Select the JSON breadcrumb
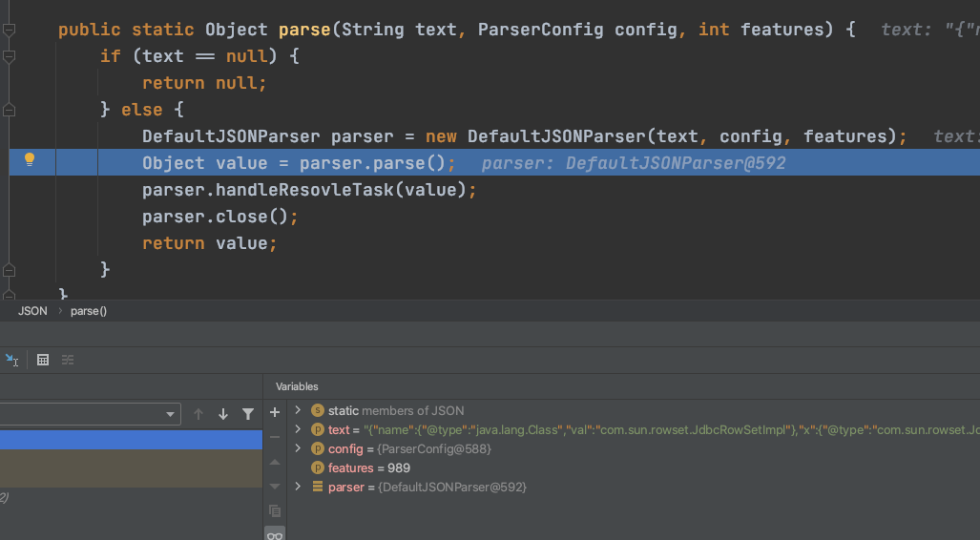 pos(32,311)
